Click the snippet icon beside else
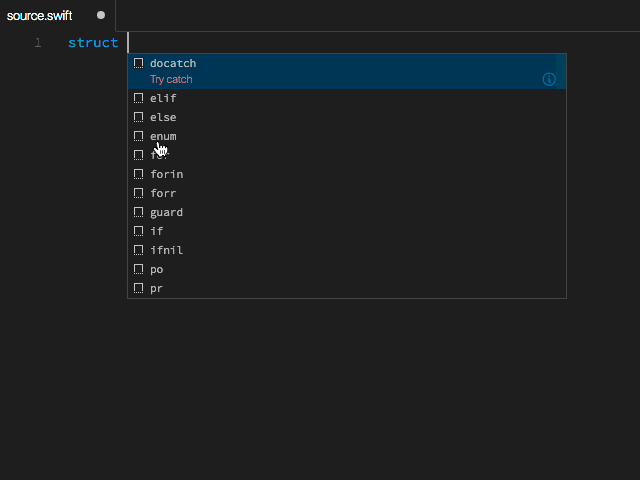Image resolution: width=640 pixels, height=480 pixels. click(x=139, y=117)
